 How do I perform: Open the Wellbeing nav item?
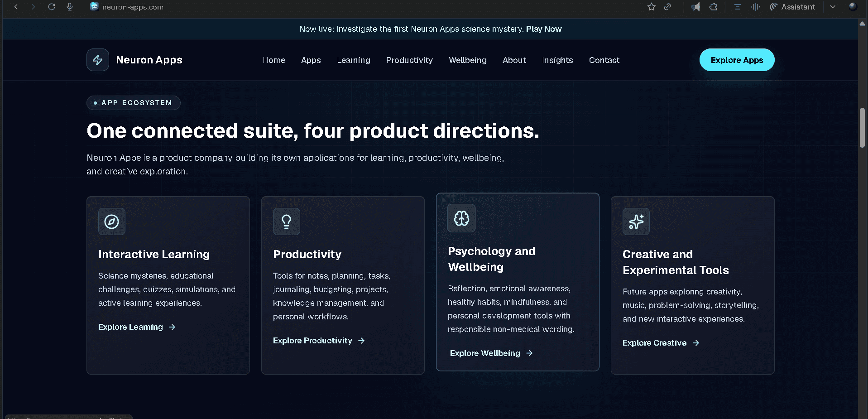tap(468, 60)
